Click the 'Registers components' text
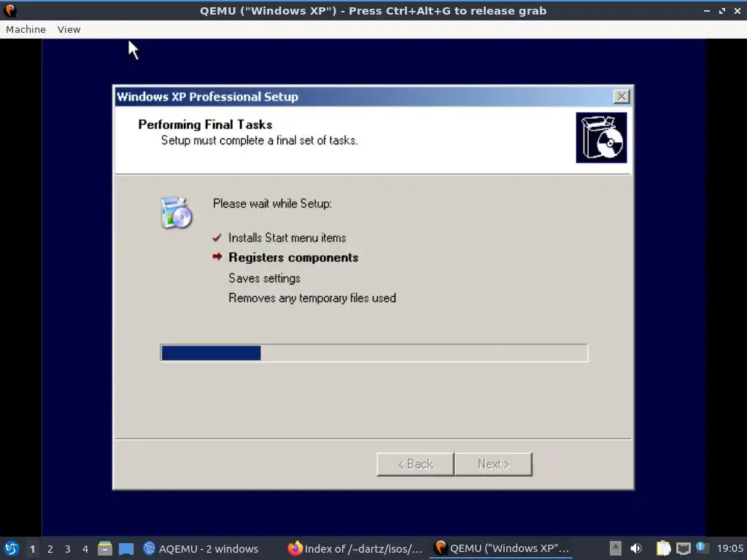The height and width of the screenshot is (560, 747). (293, 257)
